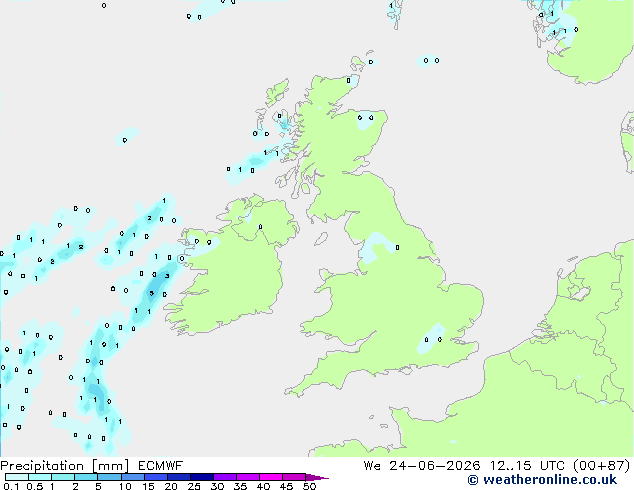Click the light rain patch over southeast England
Viewport: 634px width, 490px height.
431,338
